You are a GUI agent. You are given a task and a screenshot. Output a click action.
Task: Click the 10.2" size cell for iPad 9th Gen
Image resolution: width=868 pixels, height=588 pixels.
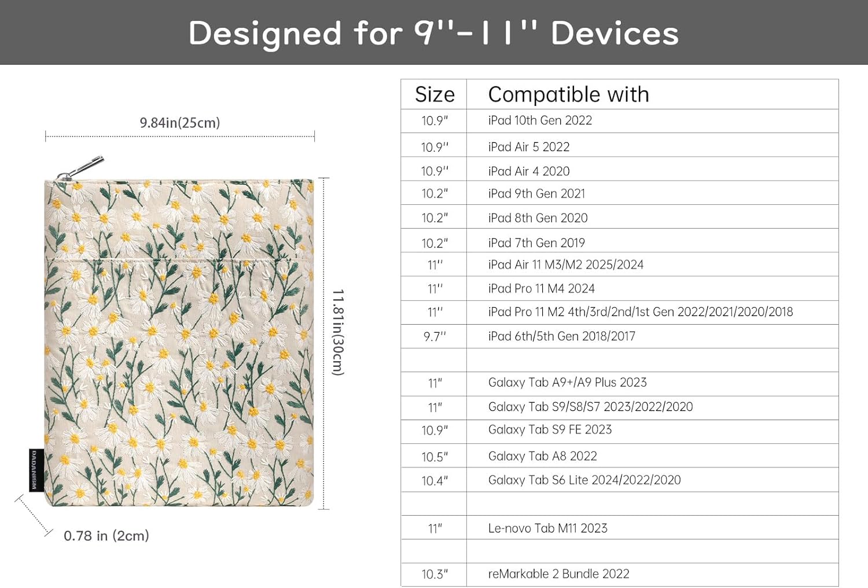(435, 194)
